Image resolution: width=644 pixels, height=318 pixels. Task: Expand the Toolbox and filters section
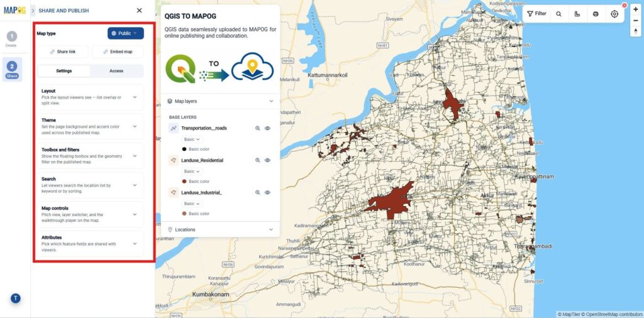pos(91,156)
